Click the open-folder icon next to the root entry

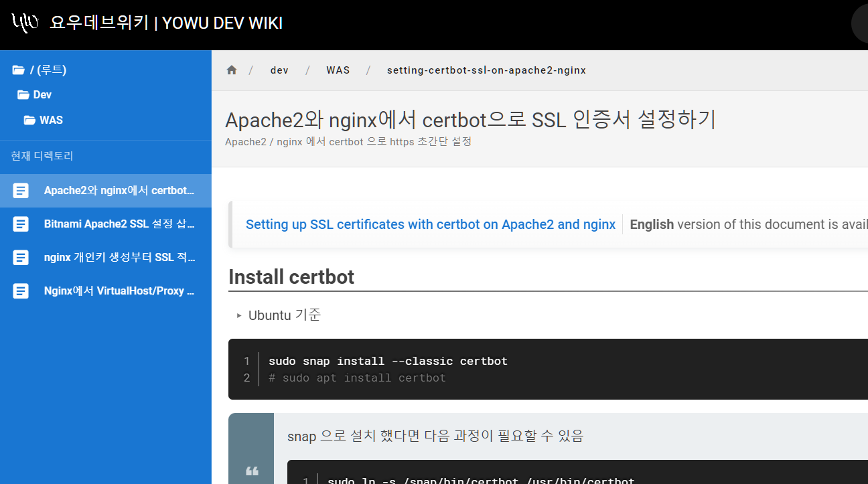(x=18, y=70)
